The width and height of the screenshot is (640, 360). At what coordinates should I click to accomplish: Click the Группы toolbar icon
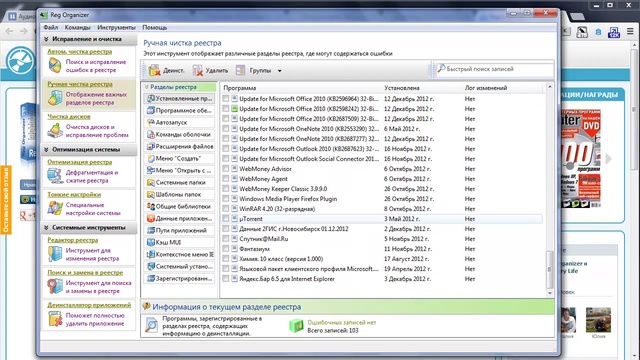tap(240, 70)
